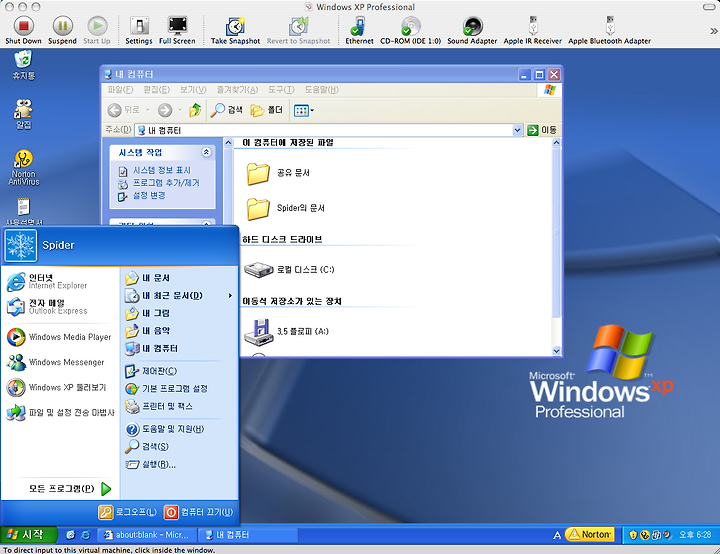Image resolution: width=720 pixels, height=554 pixels.
Task: Open the Back button history dropdown arrow
Action: 148,110
